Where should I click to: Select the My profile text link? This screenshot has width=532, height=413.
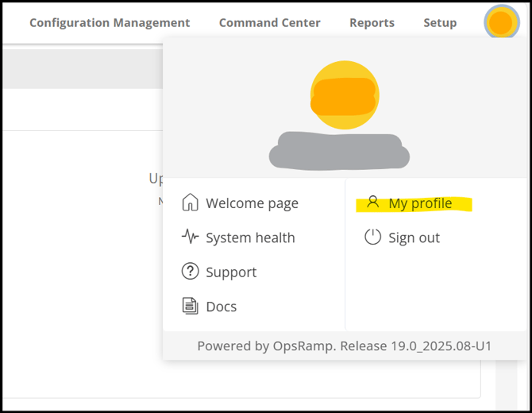coord(420,203)
